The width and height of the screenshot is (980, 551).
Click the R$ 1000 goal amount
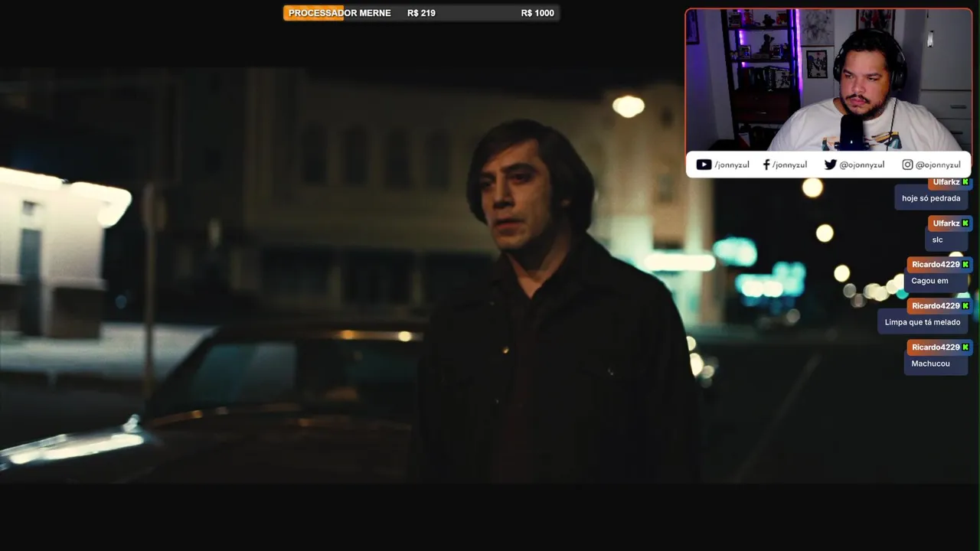point(537,13)
